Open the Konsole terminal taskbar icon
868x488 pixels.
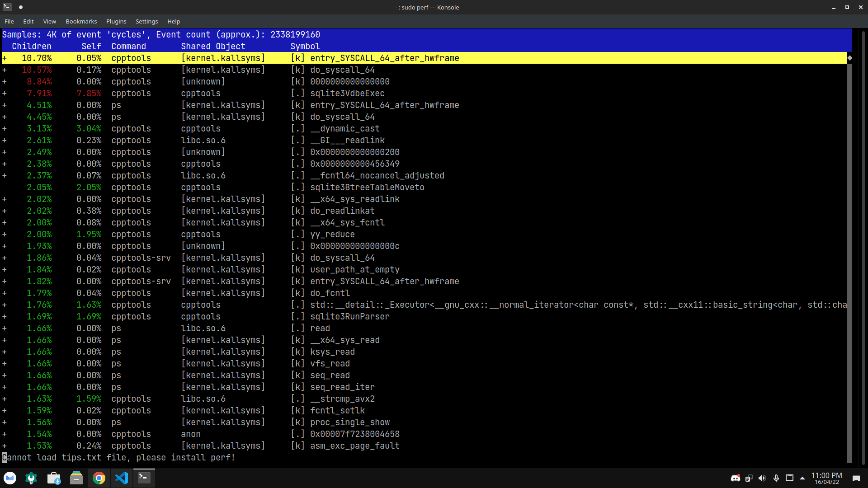144,478
